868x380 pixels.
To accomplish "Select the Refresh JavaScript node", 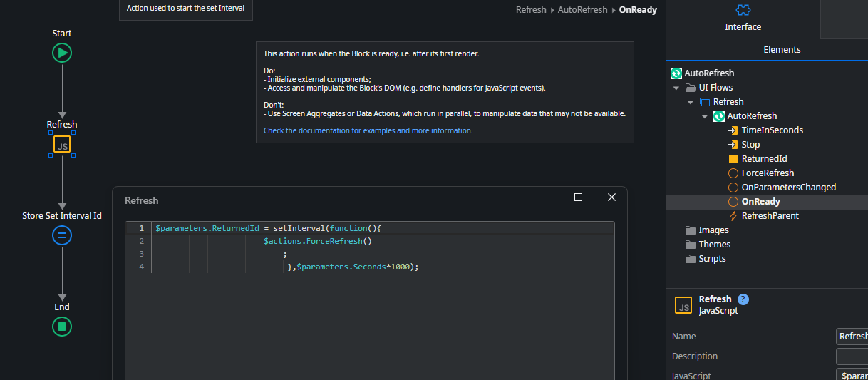I will tap(62, 145).
